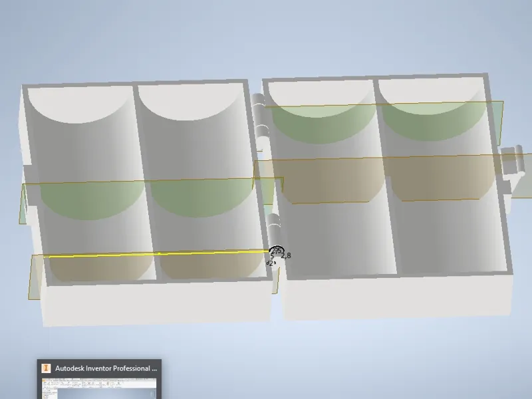Select the highlighted yellow sketch line
The height and width of the screenshot is (399, 532).
pos(156,254)
